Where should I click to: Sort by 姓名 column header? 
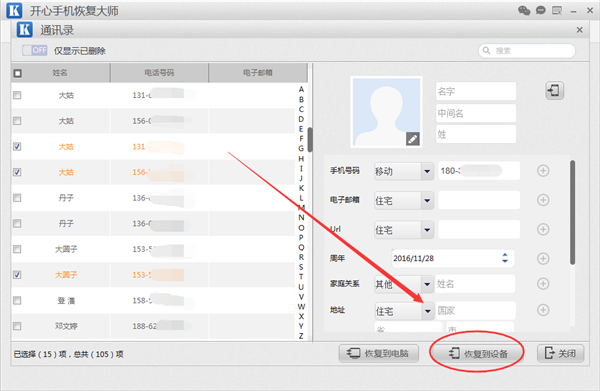(60, 73)
